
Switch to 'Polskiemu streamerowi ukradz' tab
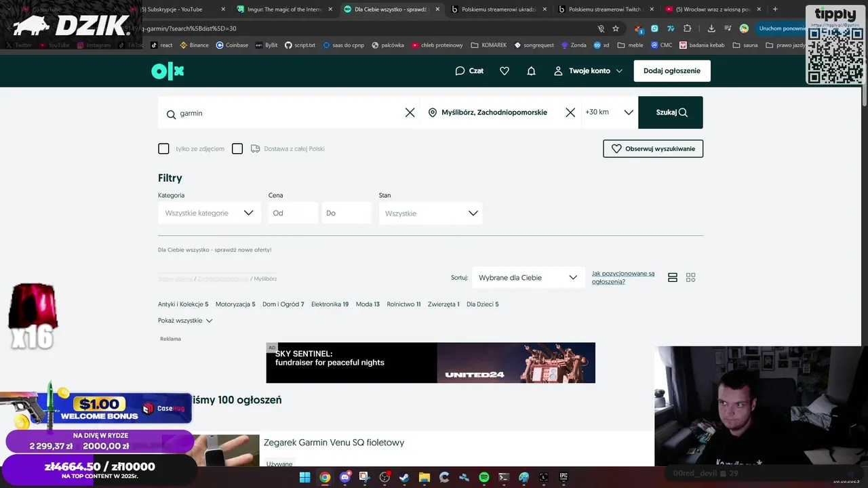(498, 9)
